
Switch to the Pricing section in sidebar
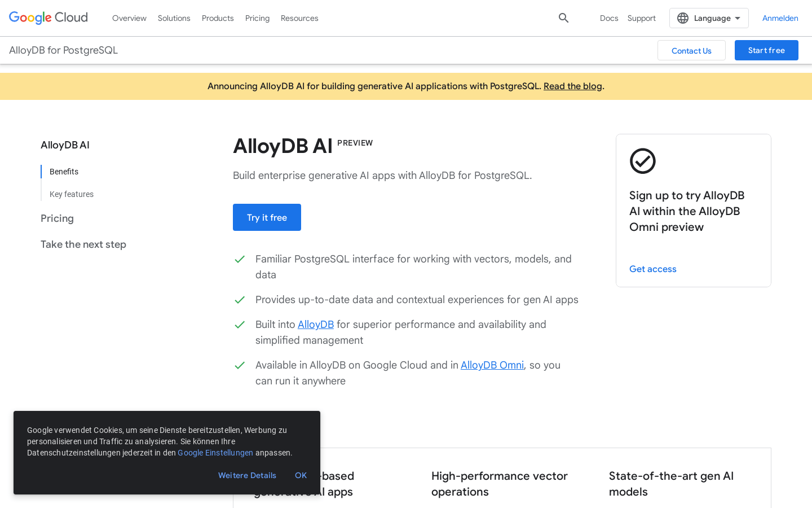point(57,218)
